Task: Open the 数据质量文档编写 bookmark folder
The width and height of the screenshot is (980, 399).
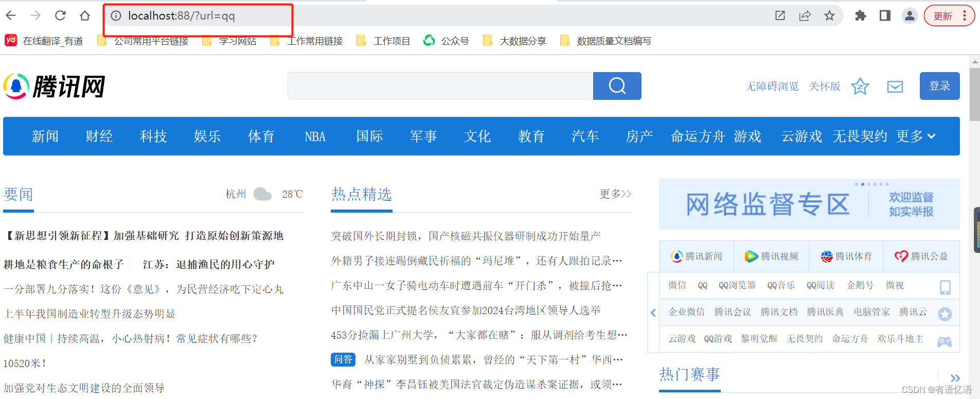Action: point(605,41)
